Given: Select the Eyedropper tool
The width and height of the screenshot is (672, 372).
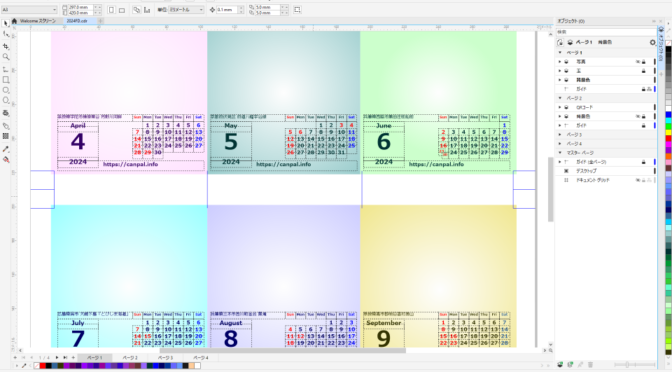Looking at the screenshot, I should pos(6,149).
